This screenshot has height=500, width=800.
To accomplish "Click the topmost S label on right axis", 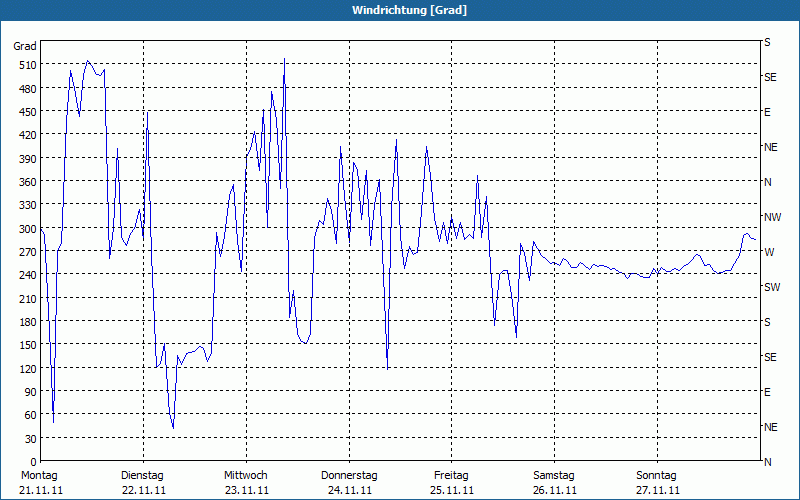I will 767,42.
